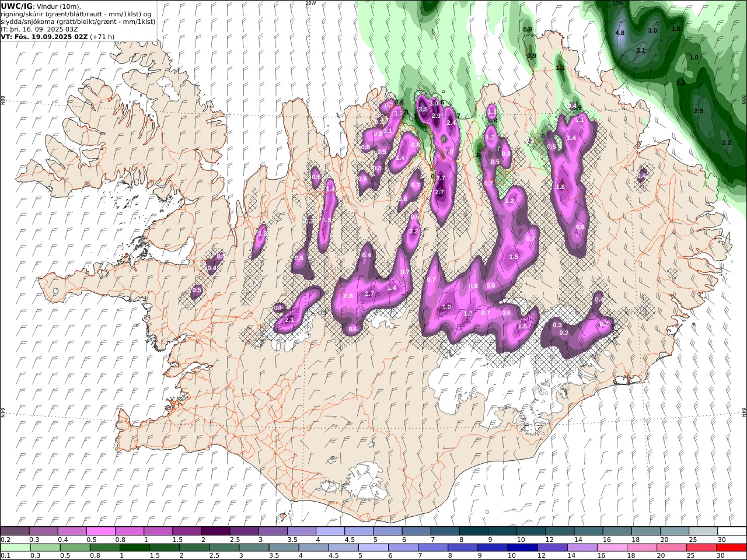Click the 2.1 snow value on the map

tap(289, 320)
